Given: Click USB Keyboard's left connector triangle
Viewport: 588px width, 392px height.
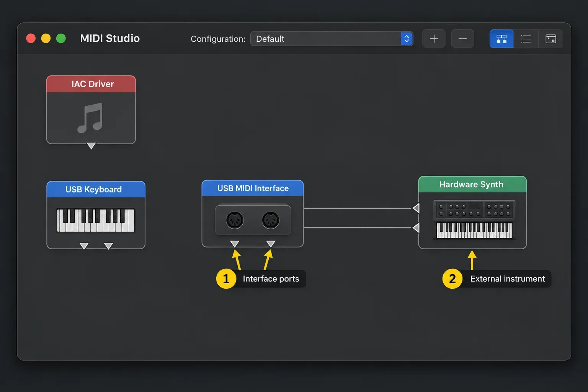Looking at the screenshot, I should (x=84, y=246).
